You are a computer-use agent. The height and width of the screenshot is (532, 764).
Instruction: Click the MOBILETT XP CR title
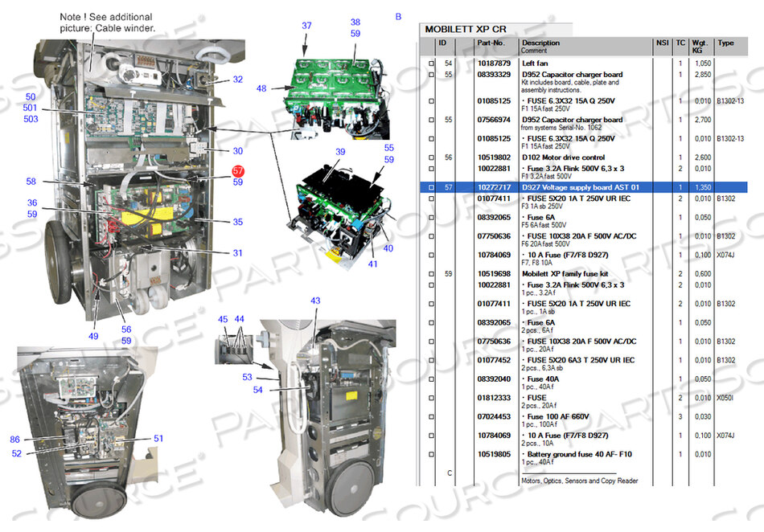pos(466,30)
